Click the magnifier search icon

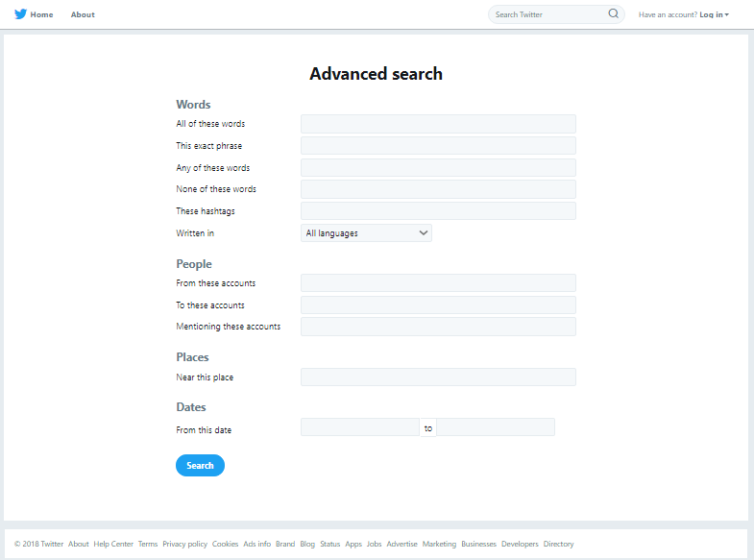click(614, 14)
